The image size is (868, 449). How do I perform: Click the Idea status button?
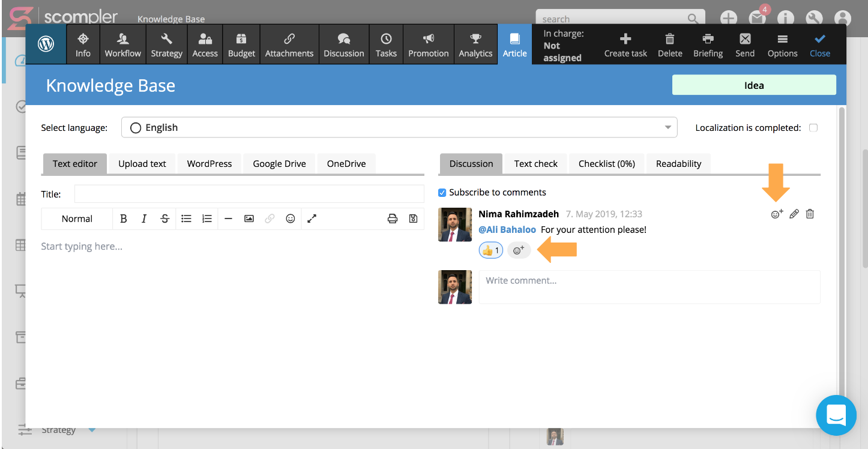click(753, 85)
